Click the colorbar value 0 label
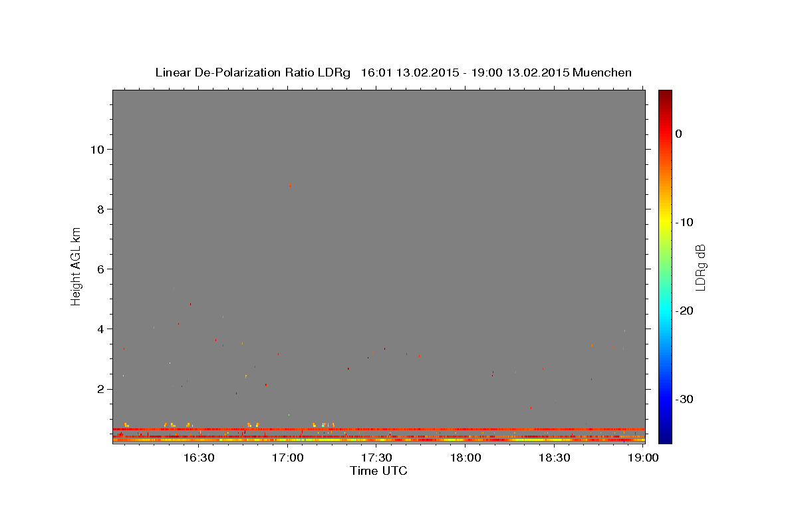This screenshot has width=798, height=532. [x=679, y=134]
